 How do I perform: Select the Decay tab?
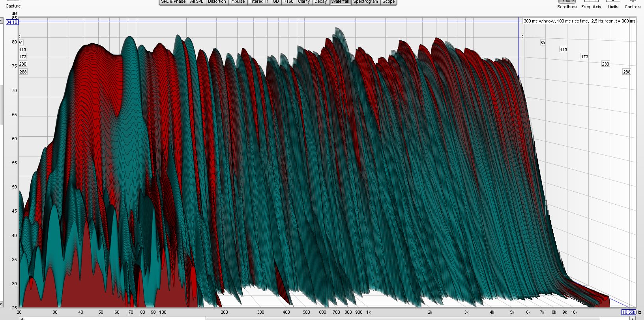[x=320, y=2]
